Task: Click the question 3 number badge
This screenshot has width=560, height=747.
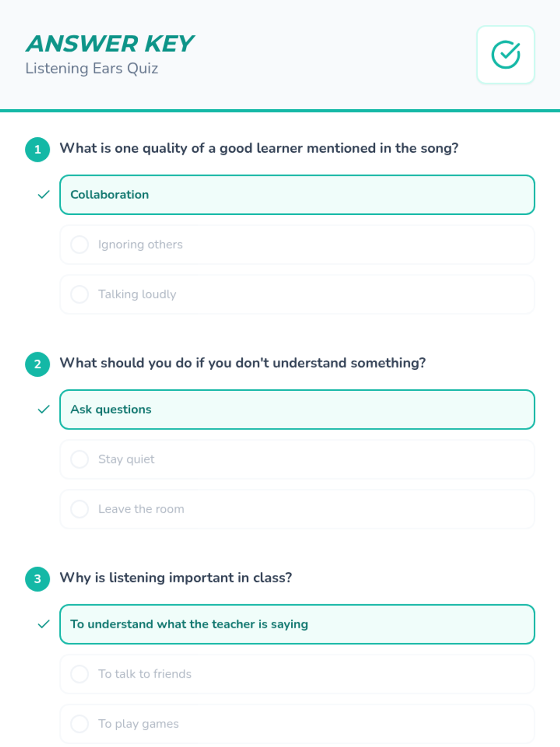Action: point(37,579)
